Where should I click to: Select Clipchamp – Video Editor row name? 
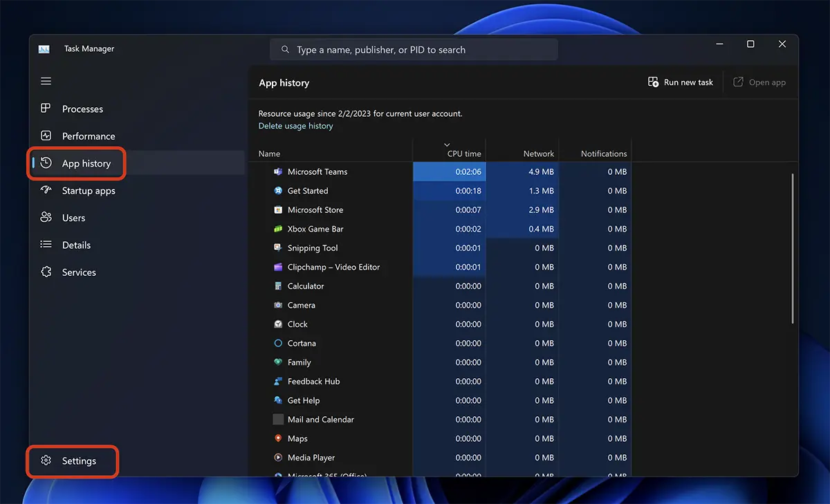pos(334,267)
